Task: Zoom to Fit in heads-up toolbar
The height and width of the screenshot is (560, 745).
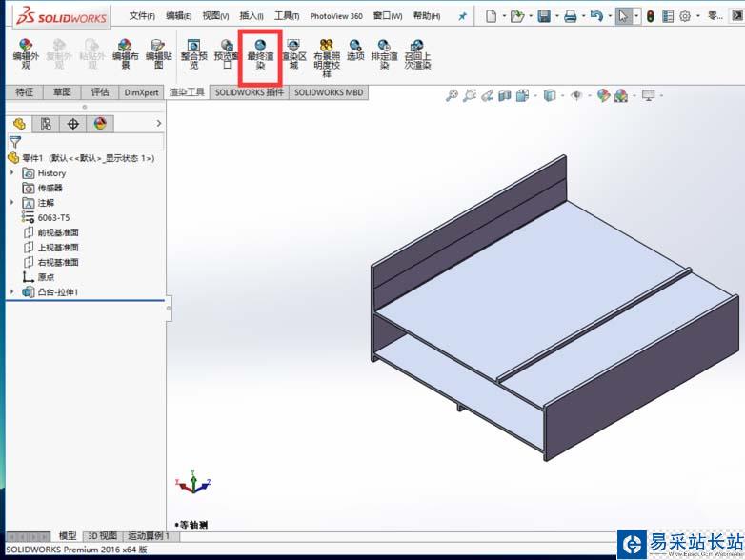Action: pos(452,95)
